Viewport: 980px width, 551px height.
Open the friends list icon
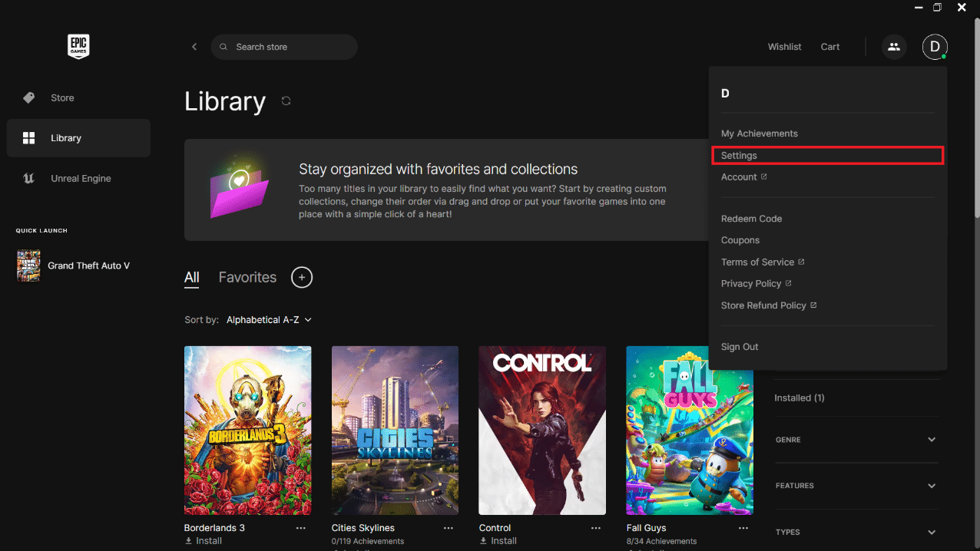click(x=893, y=47)
